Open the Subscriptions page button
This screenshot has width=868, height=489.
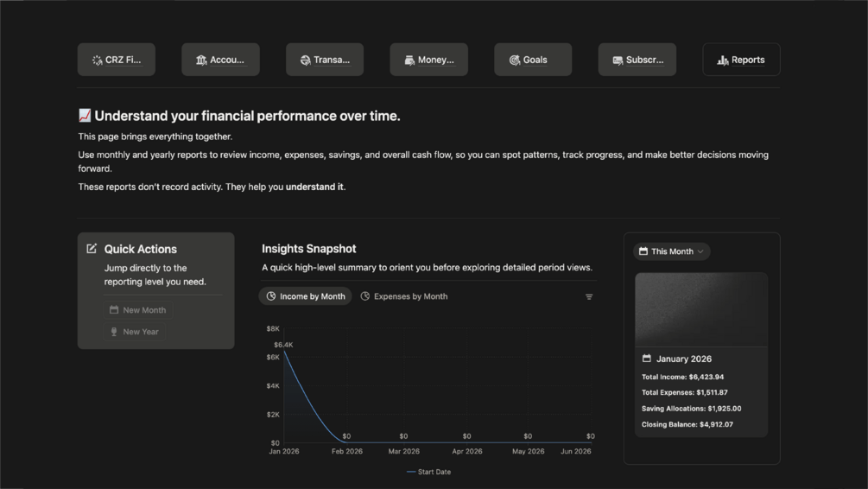tap(637, 60)
